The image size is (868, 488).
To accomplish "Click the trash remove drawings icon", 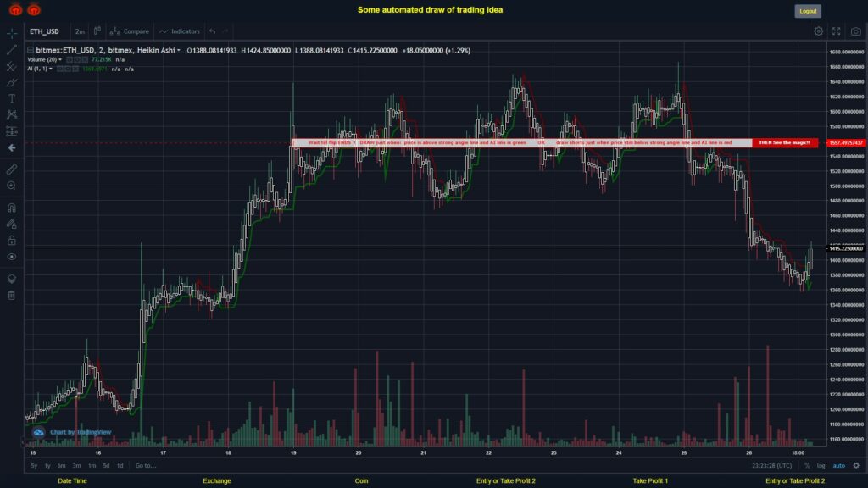I will point(12,295).
